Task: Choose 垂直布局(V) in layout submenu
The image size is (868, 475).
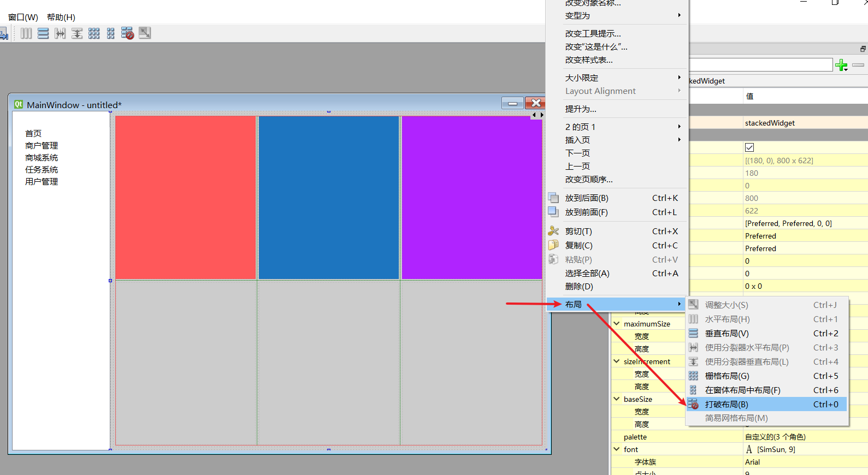Action: click(x=767, y=334)
